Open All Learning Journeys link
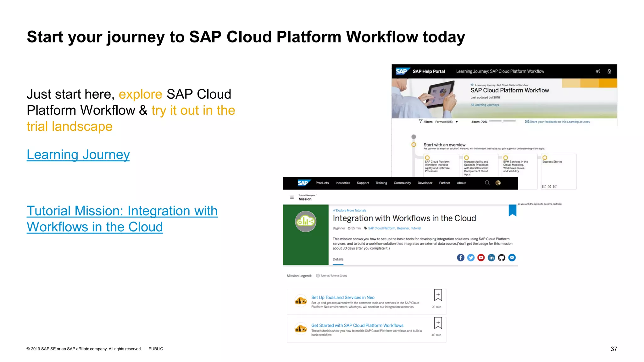This screenshot has width=644, height=362. coord(485,105)
